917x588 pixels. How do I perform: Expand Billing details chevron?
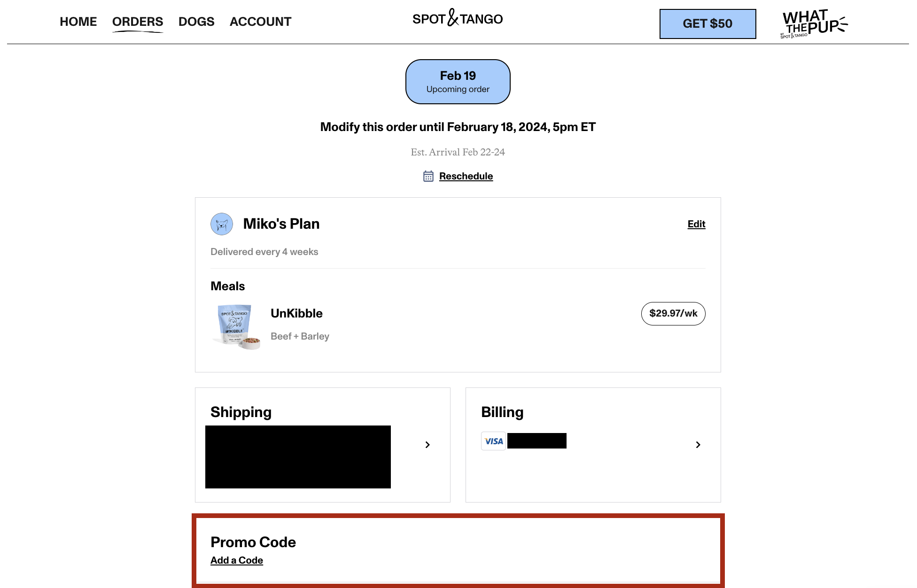tap(698, 445)
